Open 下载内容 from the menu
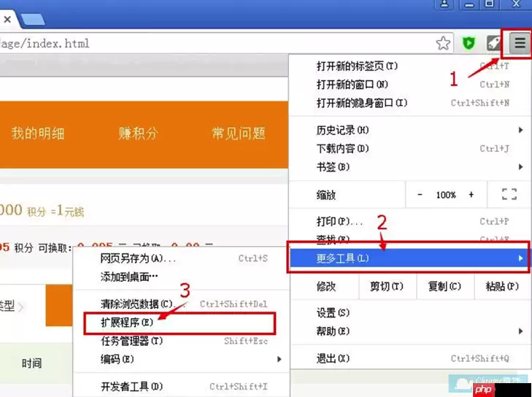The image size is (532, 397). pos(411,148)
